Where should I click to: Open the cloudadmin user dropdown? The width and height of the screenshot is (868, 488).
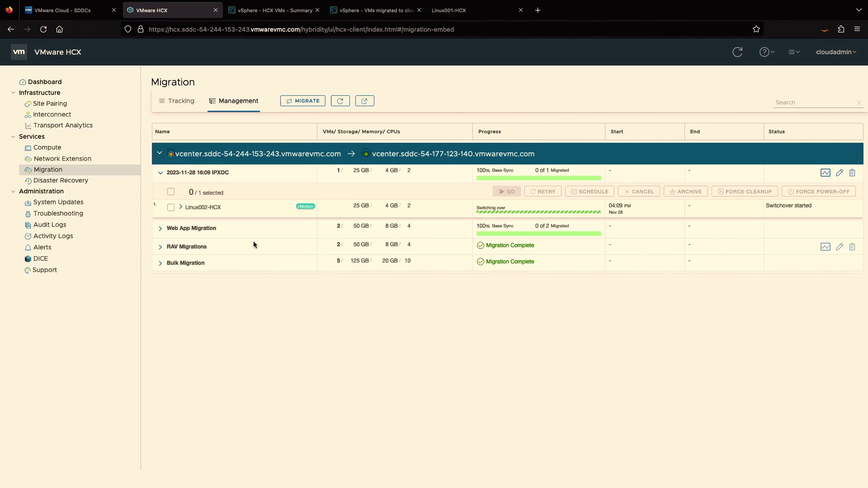tap(836, 52)
